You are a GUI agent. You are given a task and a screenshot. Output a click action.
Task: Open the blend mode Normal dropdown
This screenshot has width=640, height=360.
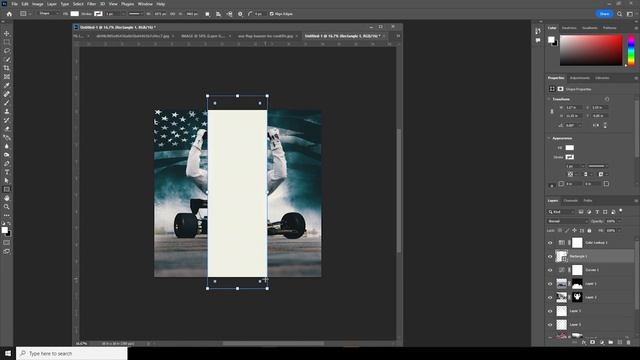pos(568,221)
